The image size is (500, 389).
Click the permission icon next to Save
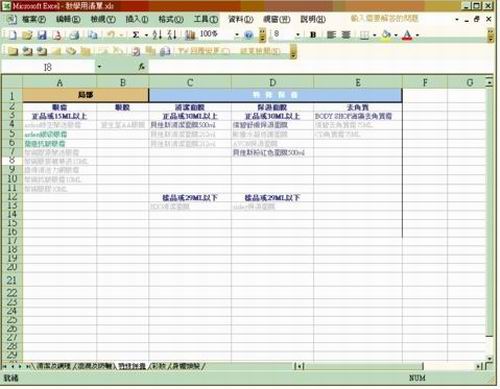tap(57, 35)
